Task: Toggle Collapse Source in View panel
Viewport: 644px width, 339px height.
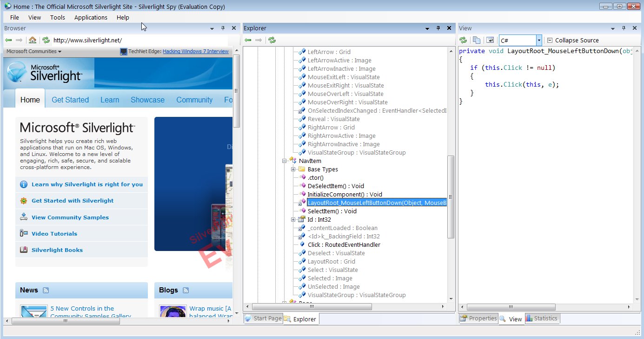Action: 573,41
